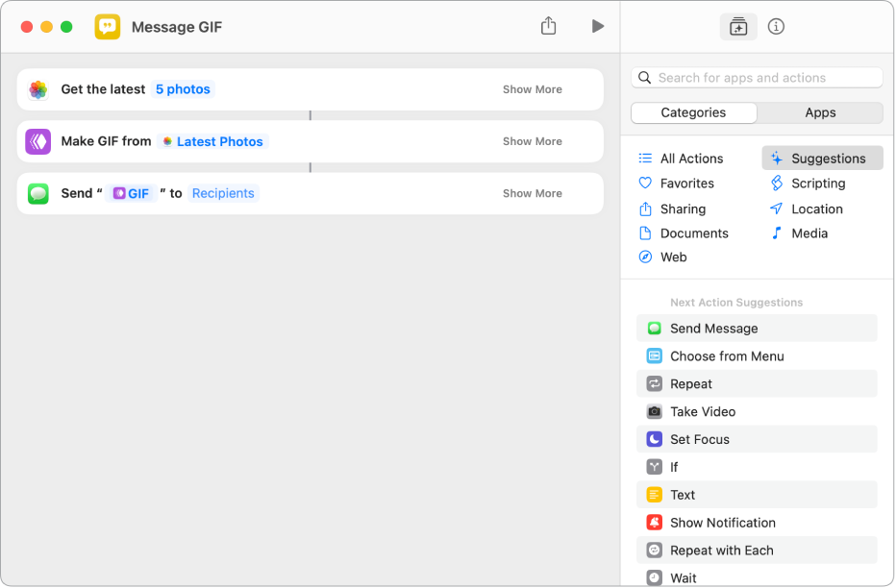Image resolution: width=896 pixels, height=588 pixels.
Task: Show shortcut details with the info icon
Action: pyautogui.click(x=777, y=27)
